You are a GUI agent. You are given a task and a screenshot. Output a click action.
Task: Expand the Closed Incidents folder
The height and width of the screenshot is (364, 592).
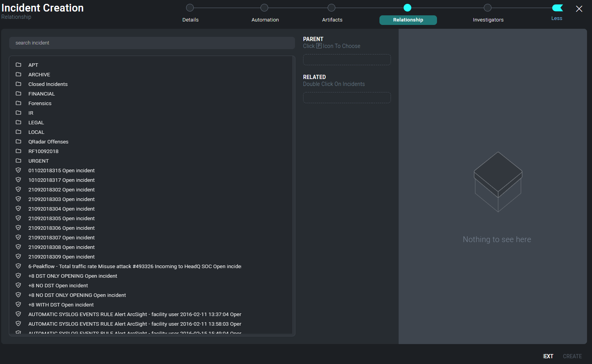click(48, 84)
